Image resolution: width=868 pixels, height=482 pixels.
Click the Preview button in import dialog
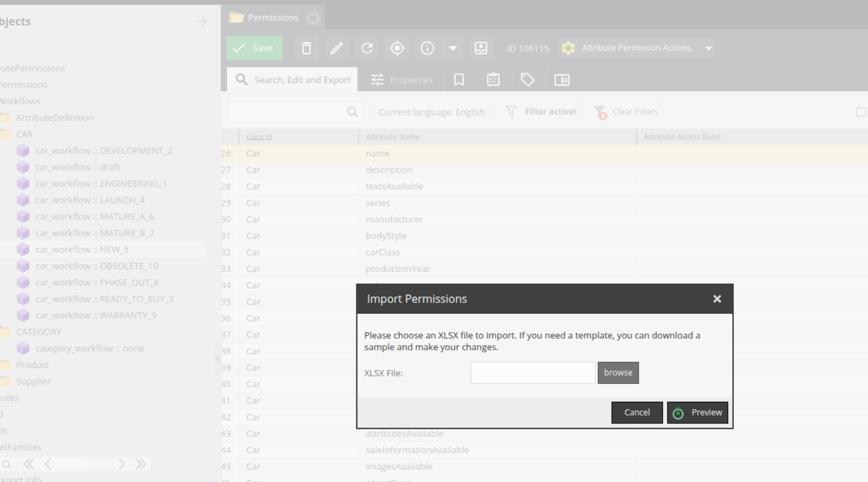697,413
